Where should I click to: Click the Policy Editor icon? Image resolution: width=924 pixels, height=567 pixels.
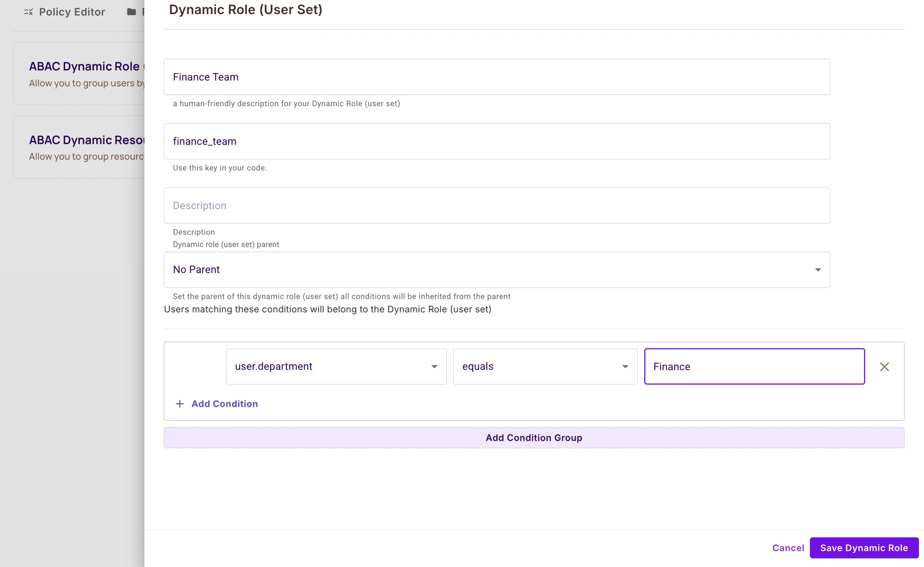pos(28,12)
